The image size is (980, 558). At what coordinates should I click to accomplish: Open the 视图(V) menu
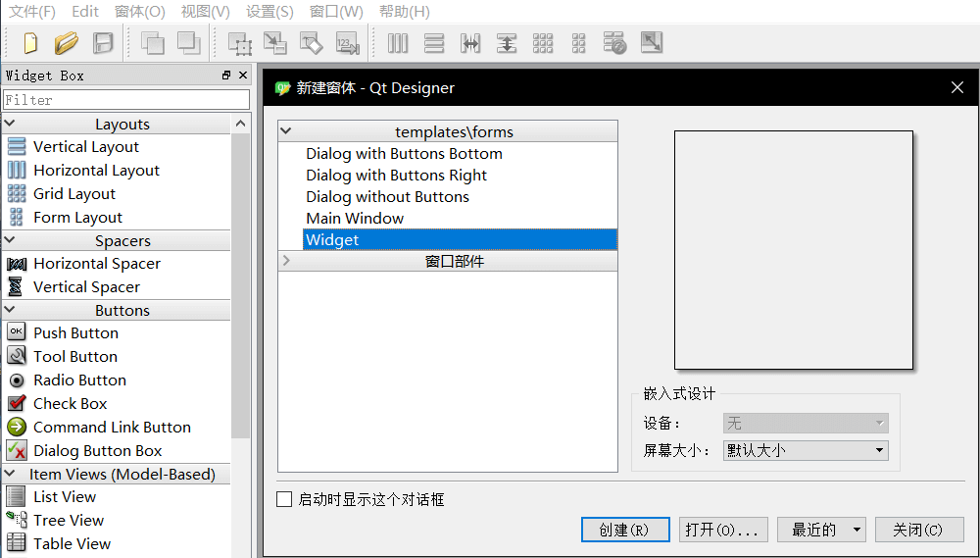click(x=206, y=12)
